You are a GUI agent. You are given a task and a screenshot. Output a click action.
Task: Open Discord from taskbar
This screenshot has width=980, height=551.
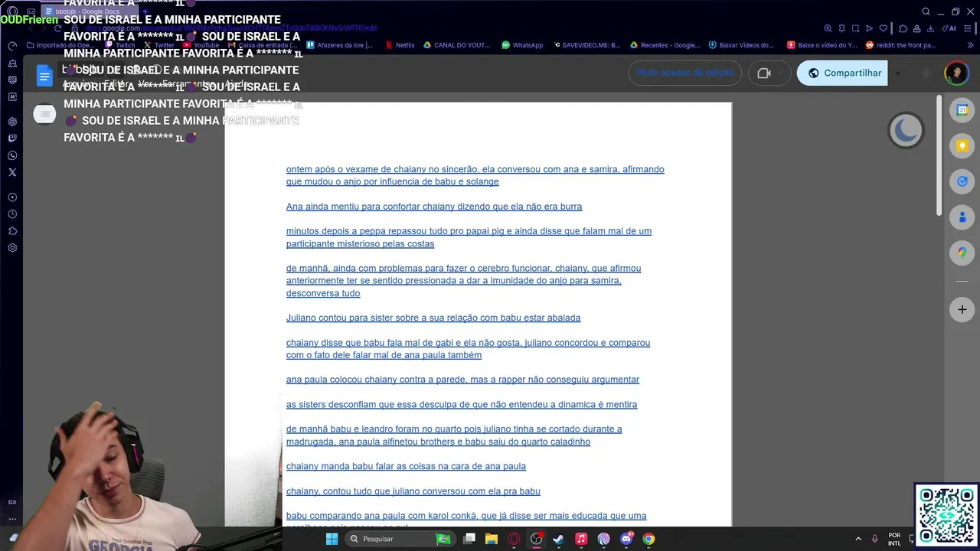[626, 539]
